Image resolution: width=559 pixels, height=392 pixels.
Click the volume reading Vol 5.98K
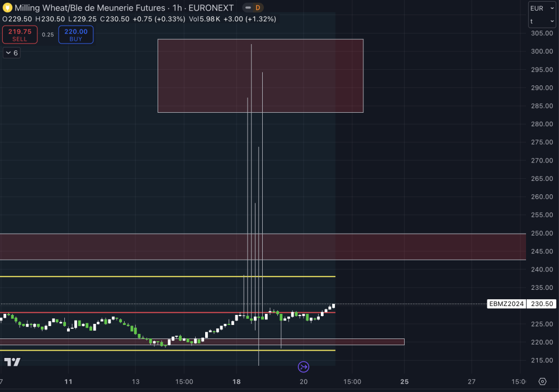205,19
